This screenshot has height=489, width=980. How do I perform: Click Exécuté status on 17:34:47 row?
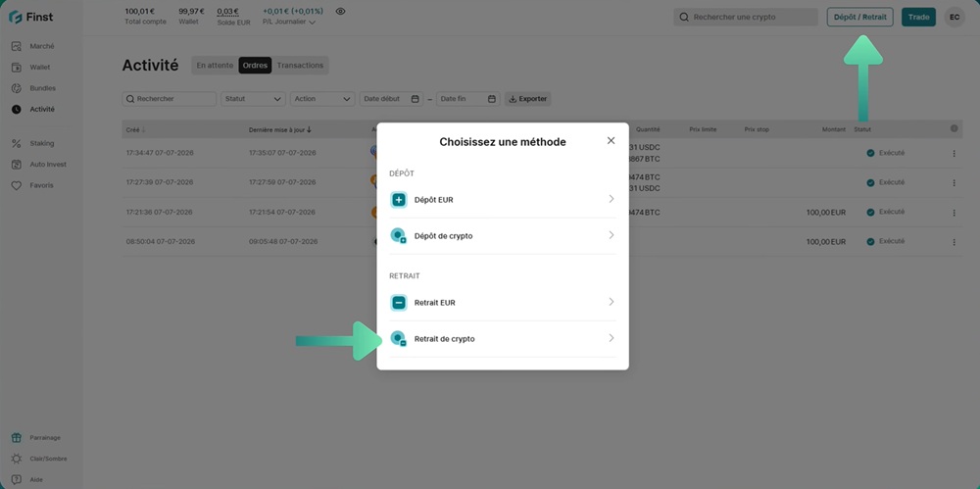(885, 153)
